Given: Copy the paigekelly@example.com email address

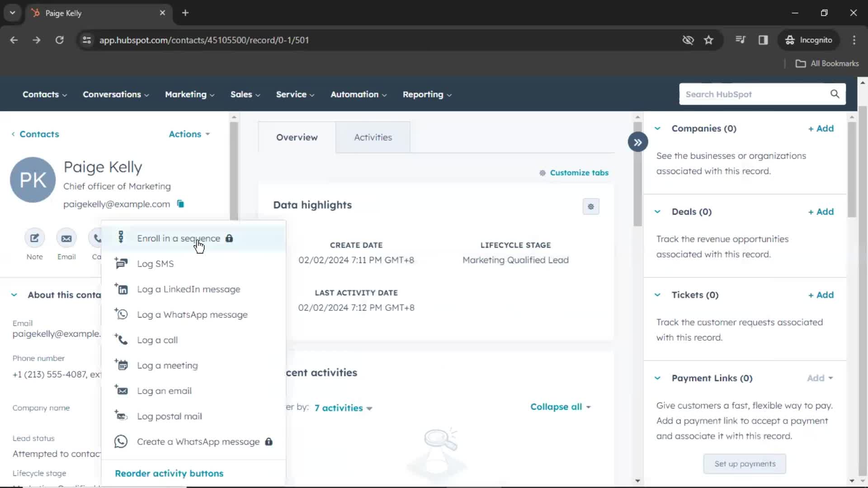Looking at the screenshot, I should click(x=180, y=204).
